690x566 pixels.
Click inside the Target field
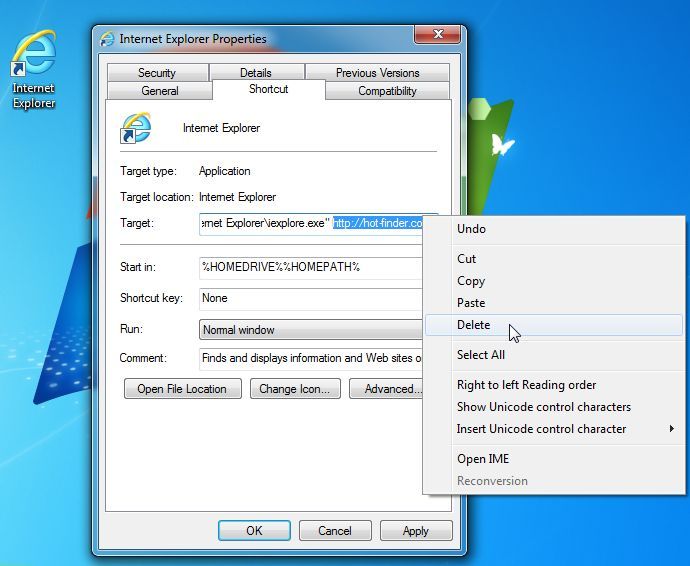tap(311, 224)
